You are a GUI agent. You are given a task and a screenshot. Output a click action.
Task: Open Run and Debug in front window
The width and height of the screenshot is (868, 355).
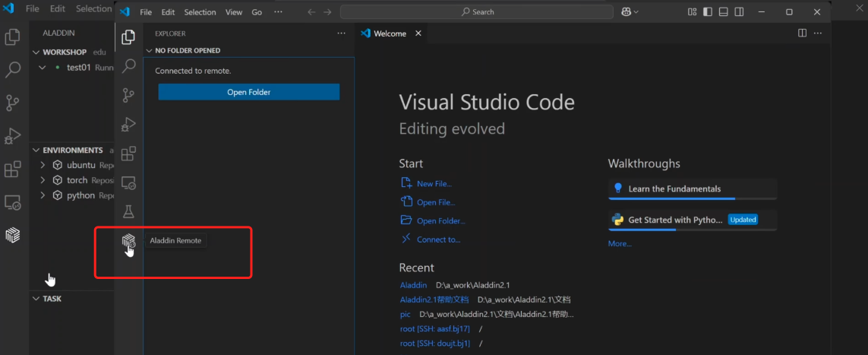coord(128,124)
